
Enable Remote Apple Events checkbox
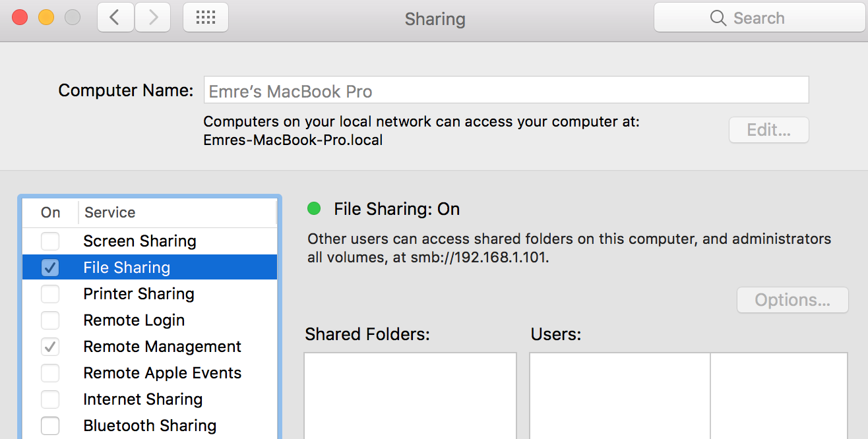click(50, 373)
